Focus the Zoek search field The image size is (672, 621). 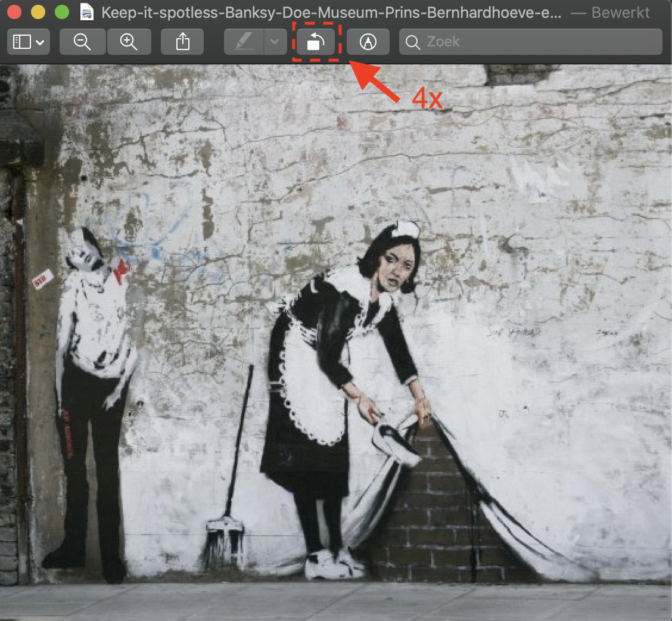[531, 42]
